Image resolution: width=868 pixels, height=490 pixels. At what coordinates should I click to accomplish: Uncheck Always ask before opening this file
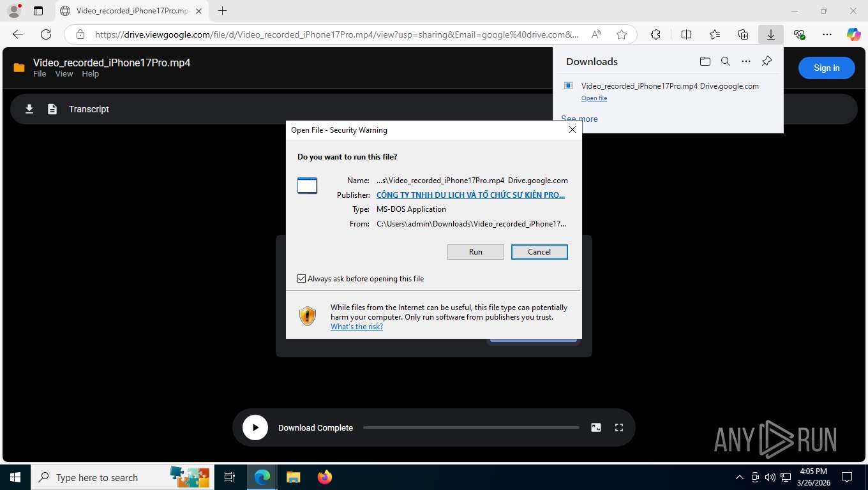pos(302,279)
